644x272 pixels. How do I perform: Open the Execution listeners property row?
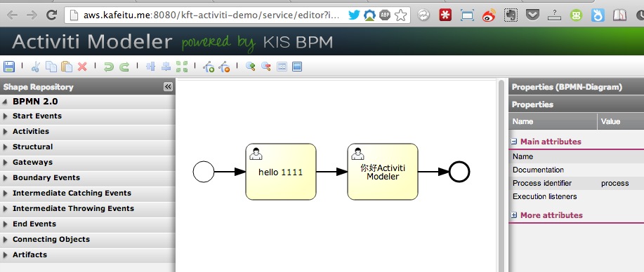pos(577,196)
